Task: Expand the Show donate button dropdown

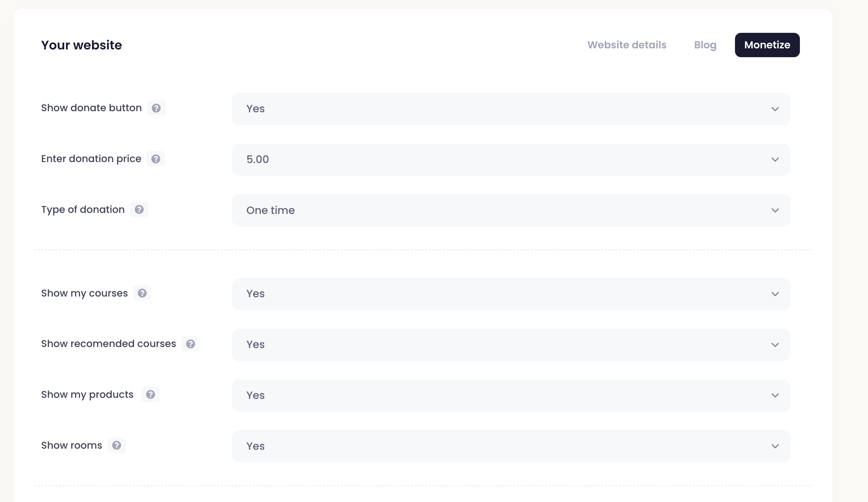Action: (x=511, y=109)
